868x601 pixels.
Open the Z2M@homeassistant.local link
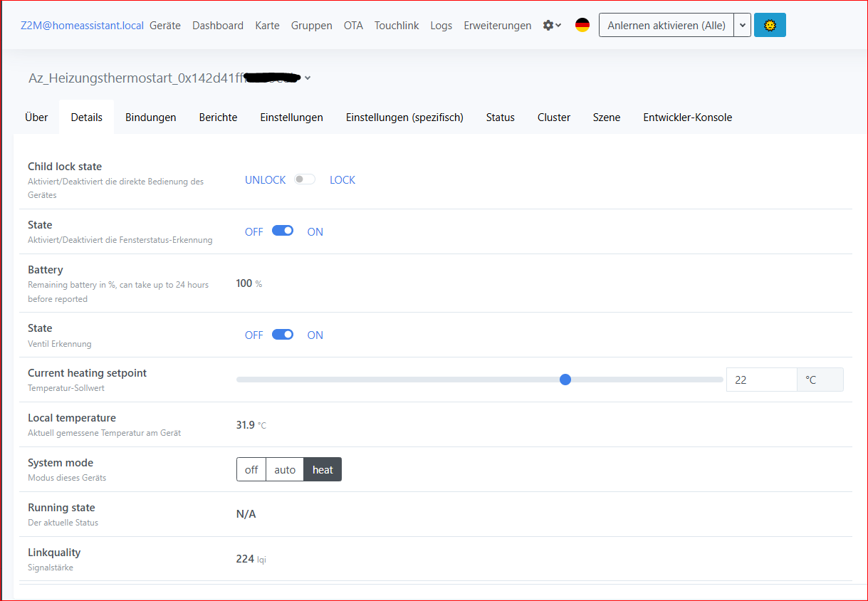82,26
